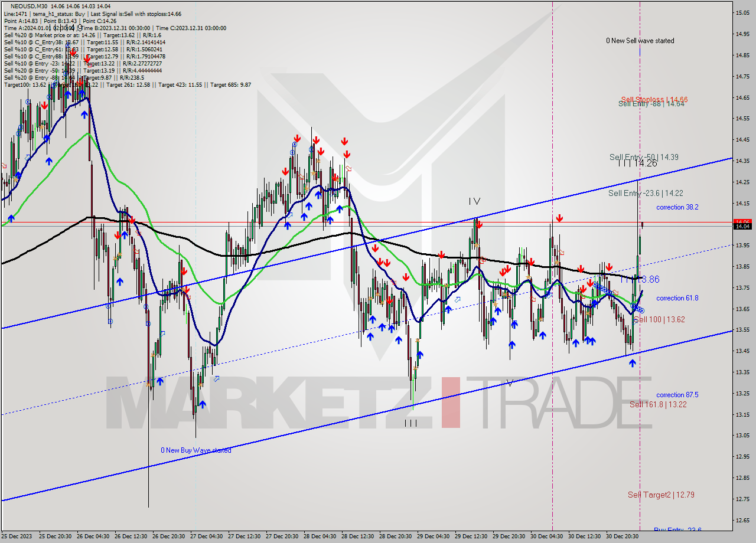Click the '25 Dec 2023' date label
The height and width of the screenshot is (543, 756).
tap(16, 537)
